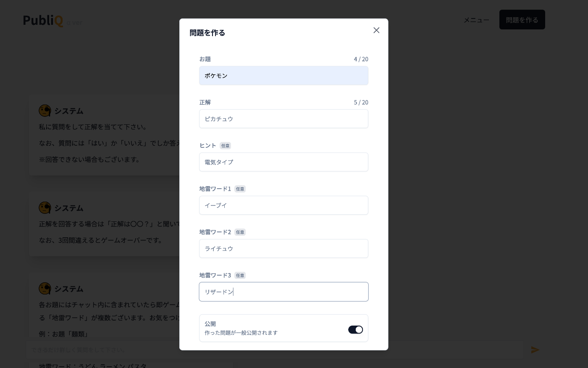Click the text 例：お題「麺類」
This screenshot has height=368, width=588.
point(64,334)
